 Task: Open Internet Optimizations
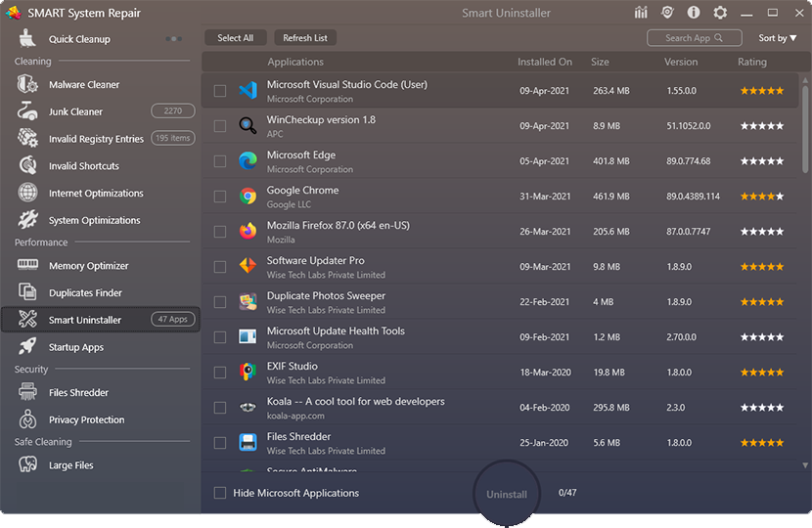tap(96, 193)
